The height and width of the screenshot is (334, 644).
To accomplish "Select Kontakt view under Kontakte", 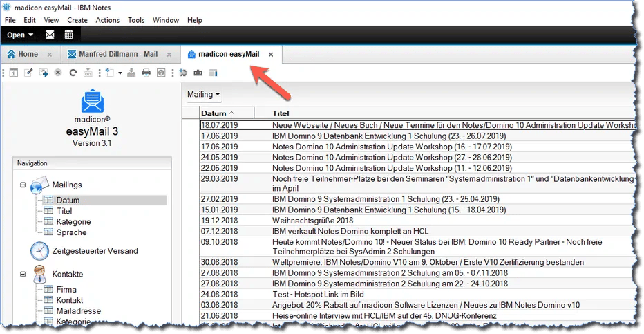I will [x=70, y=300].
